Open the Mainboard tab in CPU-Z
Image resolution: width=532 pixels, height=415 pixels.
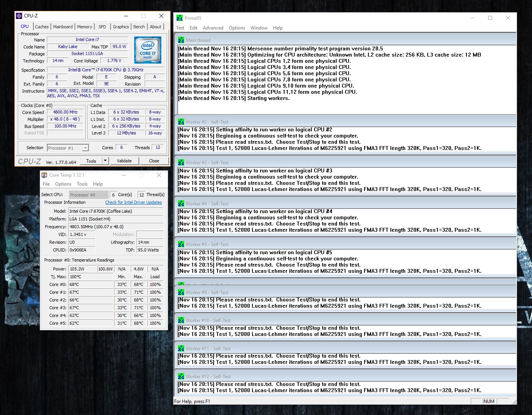(x=63, y=27)
